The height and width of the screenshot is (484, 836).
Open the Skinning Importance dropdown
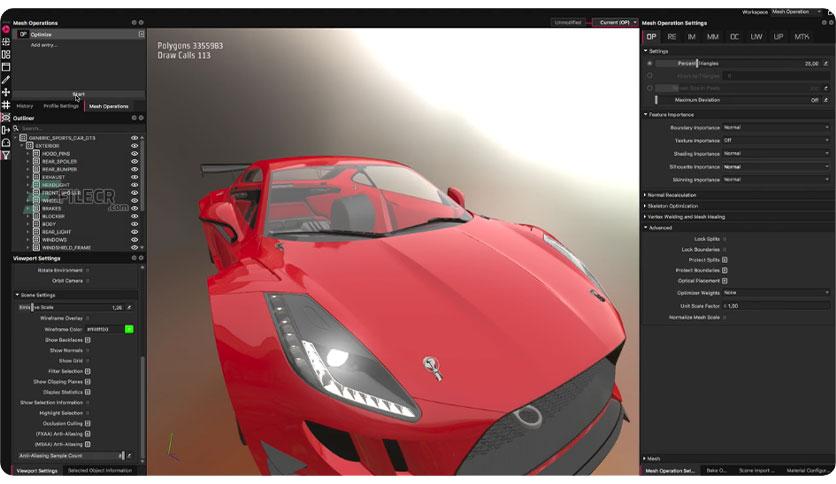(776, 180)
